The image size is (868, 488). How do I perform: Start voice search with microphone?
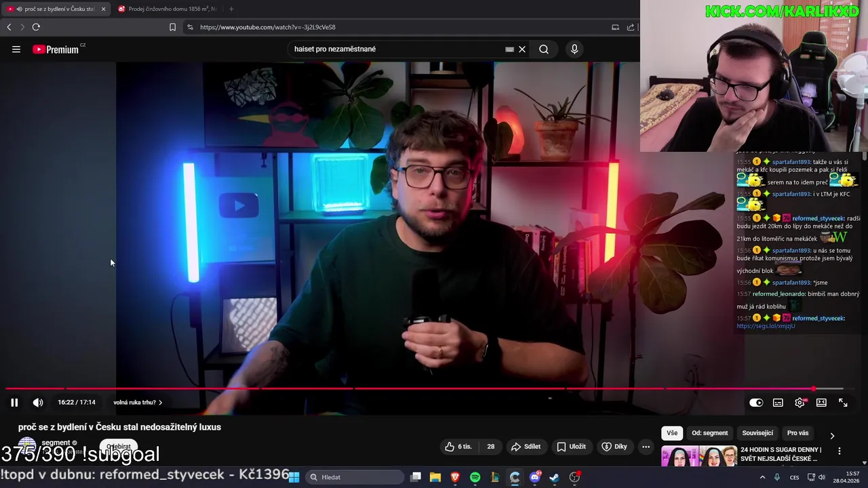point(574,49)
